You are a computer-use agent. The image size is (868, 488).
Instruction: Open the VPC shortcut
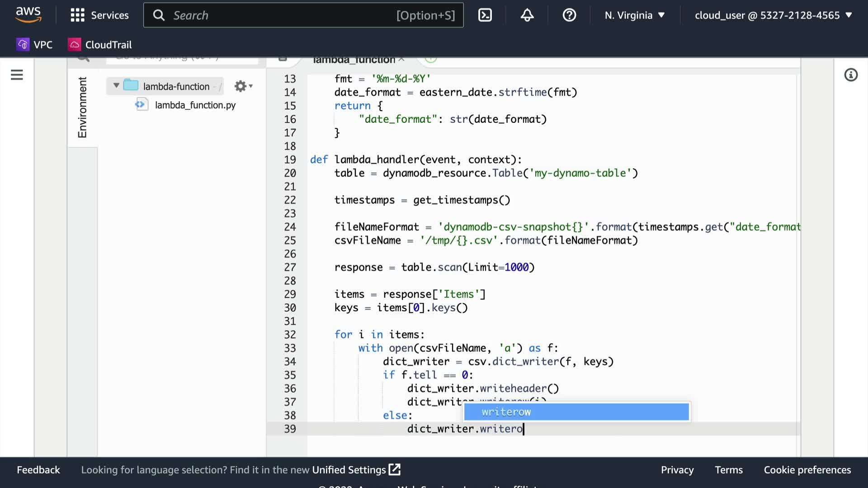(35, 45)
